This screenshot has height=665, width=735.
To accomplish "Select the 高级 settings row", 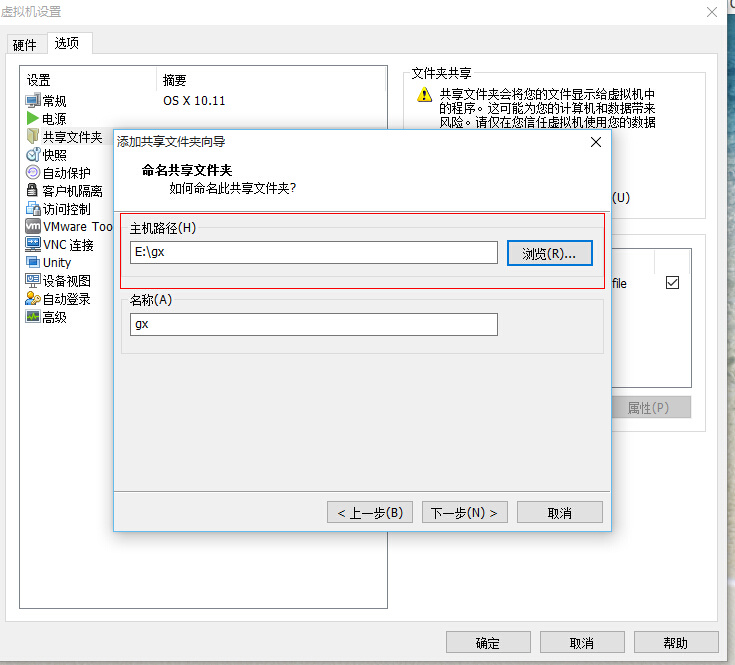I will coord(68,317).
